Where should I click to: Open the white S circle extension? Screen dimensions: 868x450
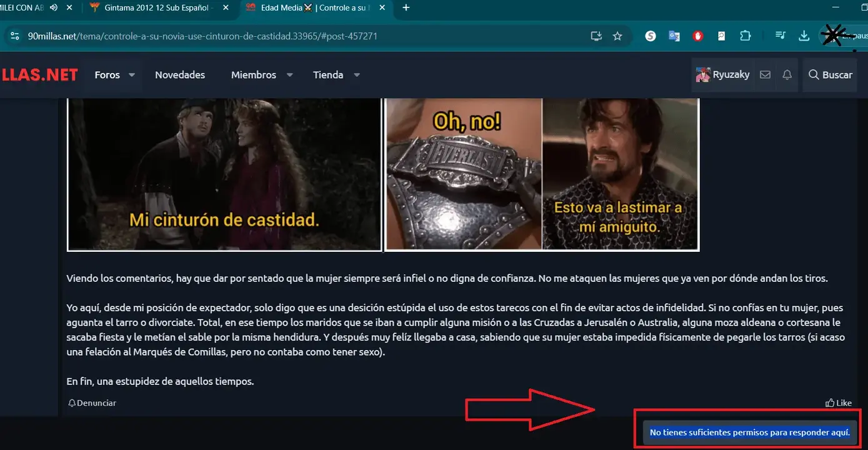(651, 36)
